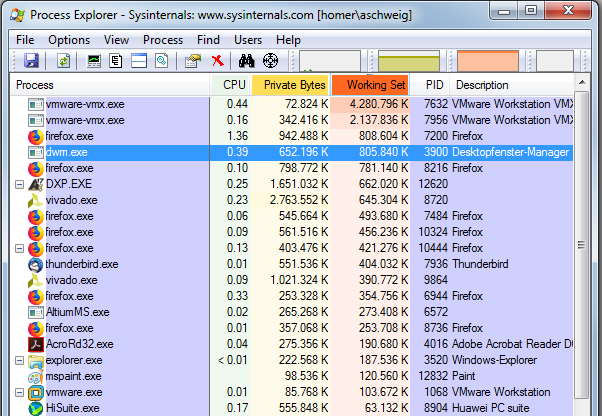Sort by the Private Bytes column header
Viewport: 602px width, 416px height.
(291, 85)
